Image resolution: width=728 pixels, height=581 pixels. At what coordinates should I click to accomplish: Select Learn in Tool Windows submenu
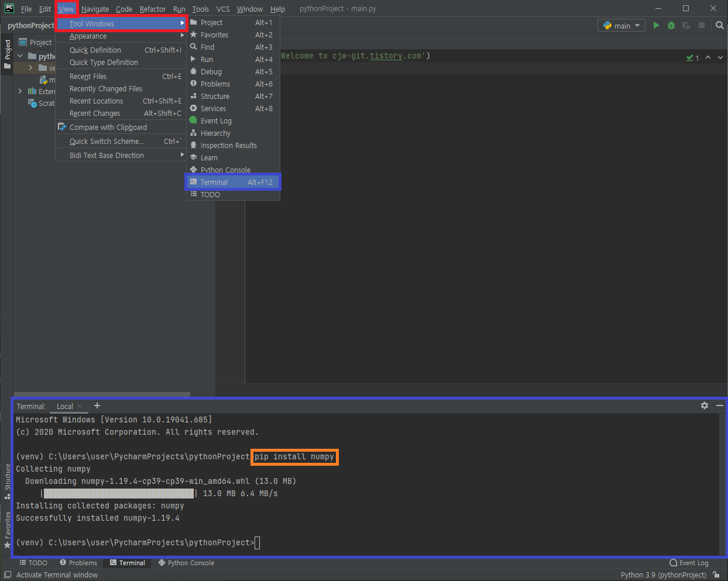[x=233, y=158]
